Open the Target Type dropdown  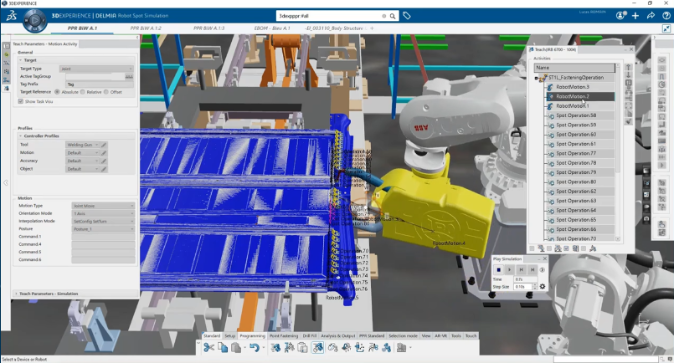[x=96, y=68]
